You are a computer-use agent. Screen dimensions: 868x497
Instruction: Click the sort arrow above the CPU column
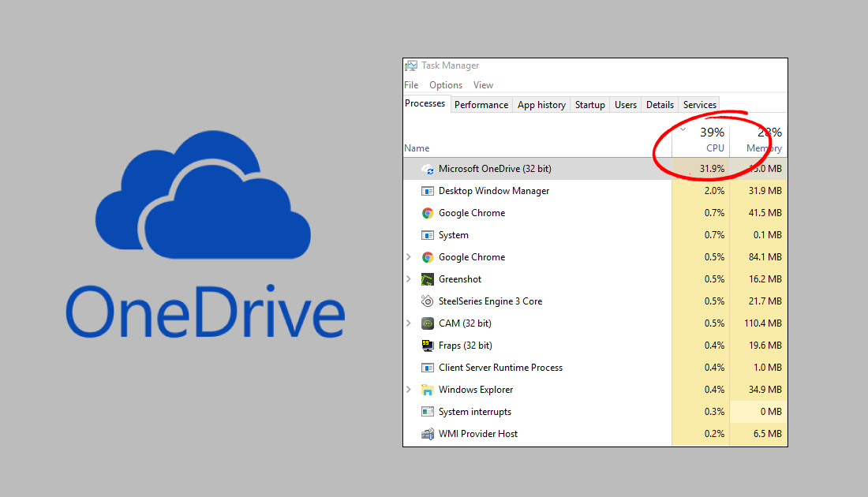pos(683,129)
